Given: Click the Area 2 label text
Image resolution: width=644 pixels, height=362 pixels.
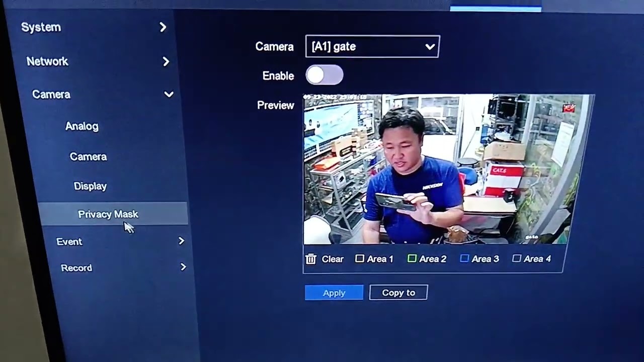Looking at the screenshot, I should (433, 259).
